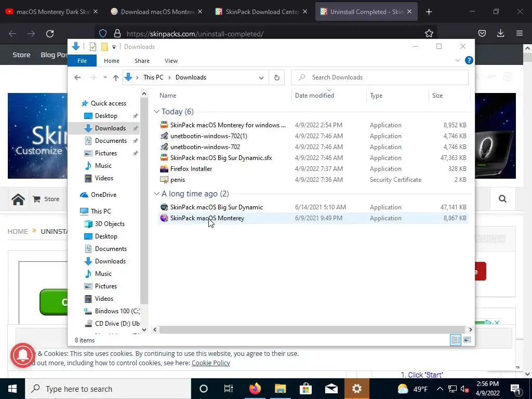Viewport: 532px width, 399px height.
Task: Open Firefox Pocket save icon
Action: tap(482, 33)
